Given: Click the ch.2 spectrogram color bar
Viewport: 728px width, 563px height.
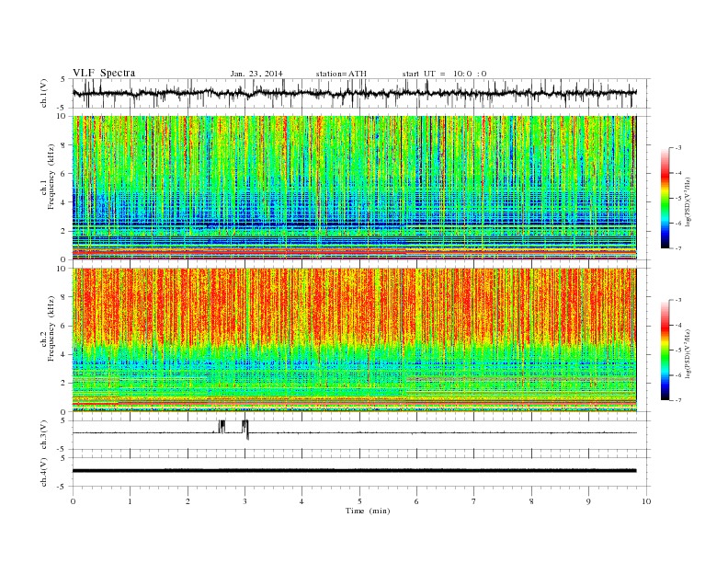Looking at the screenshot, I should pyautogui.click(x=665, y=350).
